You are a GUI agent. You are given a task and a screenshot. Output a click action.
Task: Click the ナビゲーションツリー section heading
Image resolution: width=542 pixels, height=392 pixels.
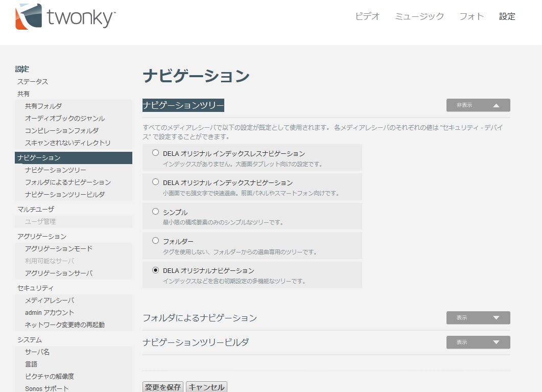tap(183, 105)
